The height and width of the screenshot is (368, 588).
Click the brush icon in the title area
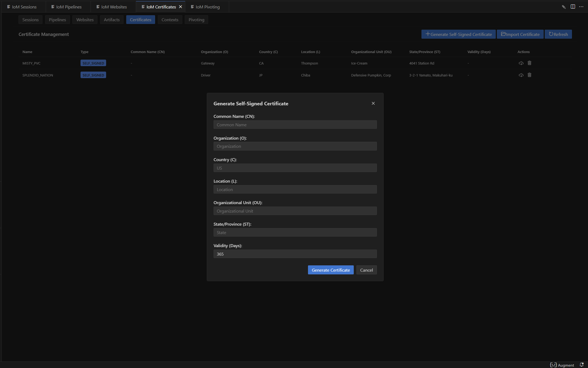[x=564, y=7]
